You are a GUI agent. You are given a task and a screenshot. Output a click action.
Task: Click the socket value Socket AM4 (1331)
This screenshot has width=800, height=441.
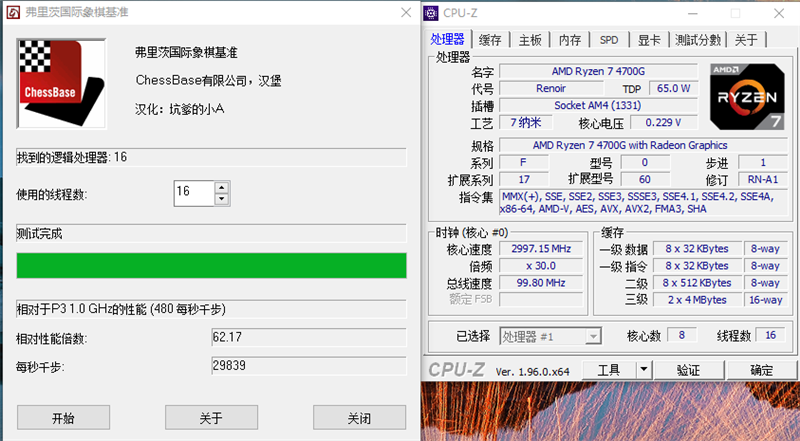[x=598, y=105]
